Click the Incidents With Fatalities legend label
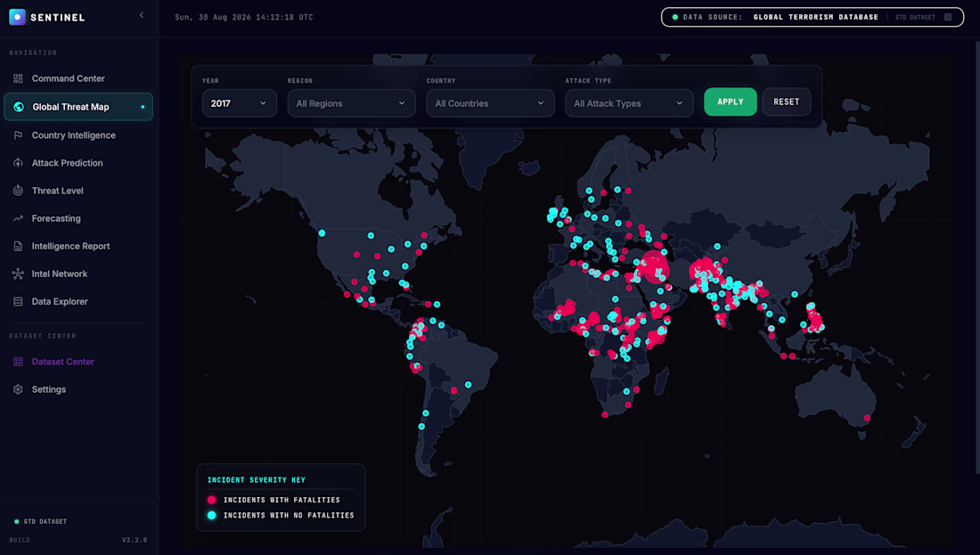Viewport: 980px width, 555px height. click(282, 500)
